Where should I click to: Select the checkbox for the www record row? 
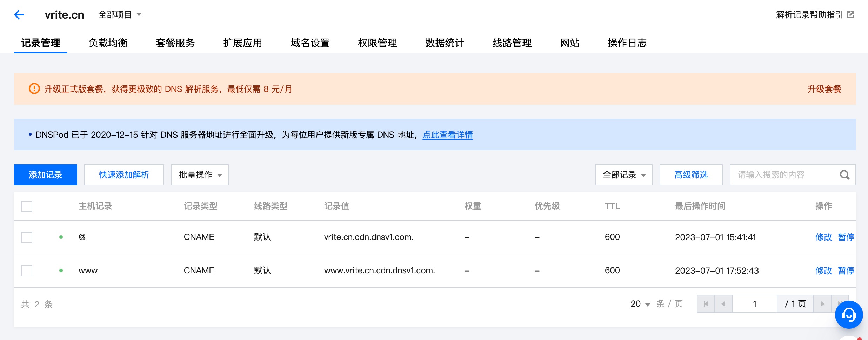[26, 270]
